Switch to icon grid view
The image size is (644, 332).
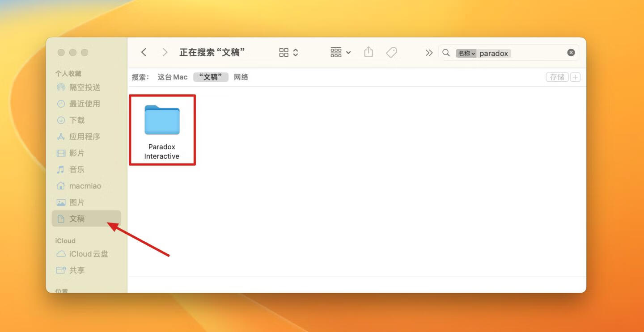(x=284, y=53)
